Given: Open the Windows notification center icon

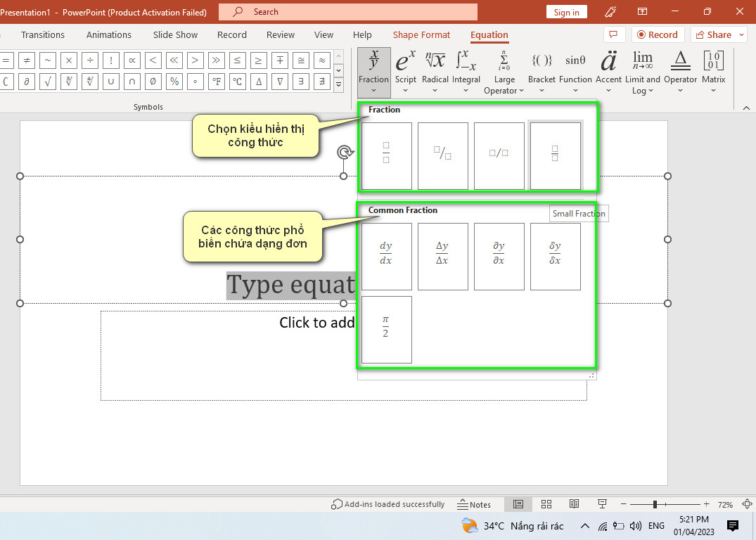Looking at the screenshot, I should [x=732, y=525].
